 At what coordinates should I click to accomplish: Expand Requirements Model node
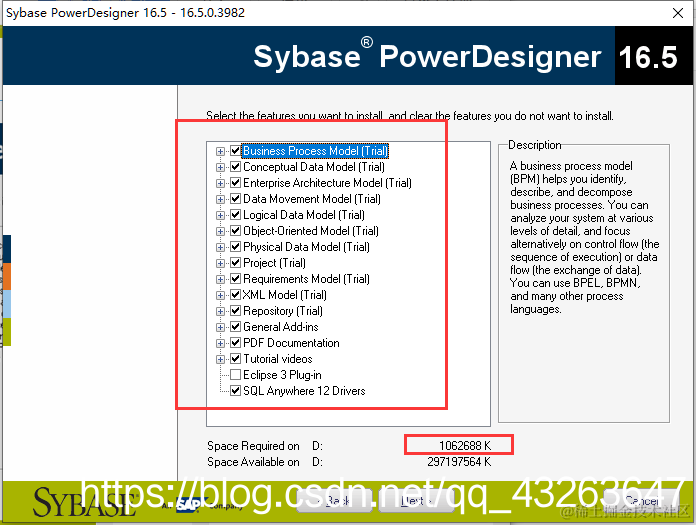(x=220, y=279)
